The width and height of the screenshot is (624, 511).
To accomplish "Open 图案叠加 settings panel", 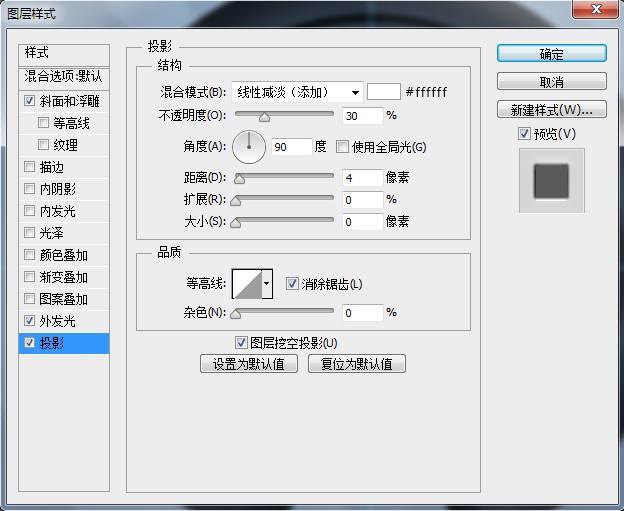I will tap(63, 299).
